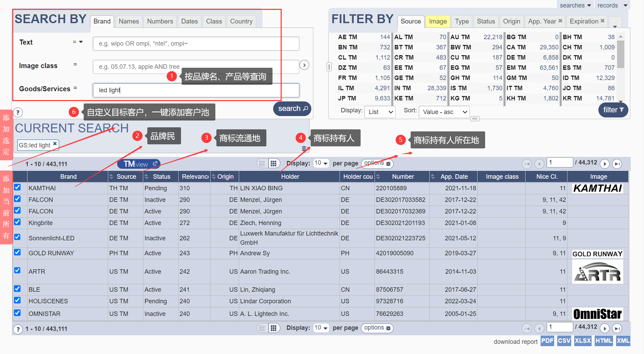Screen dimensions: 644x354
Task: Open the searches dropdown menu
Action: (x=575, y=5)
